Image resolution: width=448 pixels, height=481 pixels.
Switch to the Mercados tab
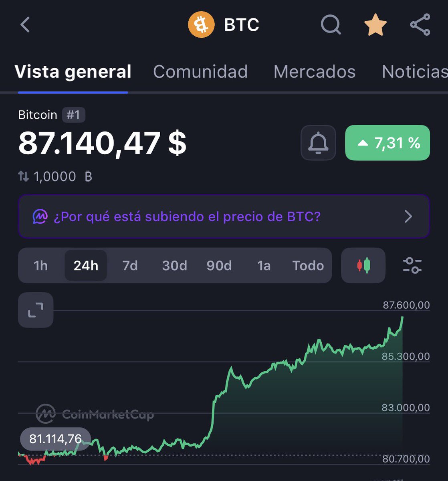(x=315, y=72)
